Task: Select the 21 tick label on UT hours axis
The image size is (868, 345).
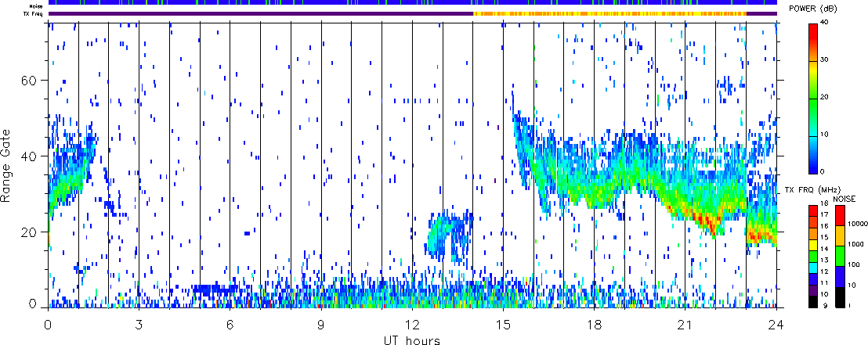Action: click(685, 324)
